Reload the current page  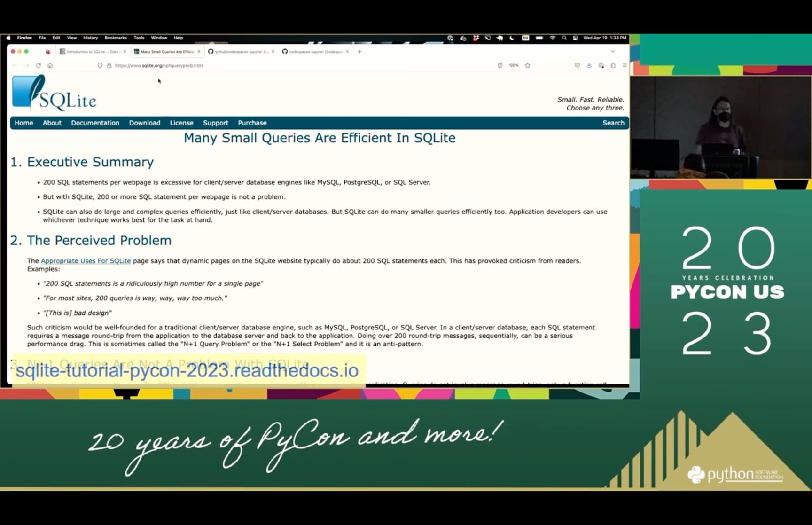coord(39,65)
